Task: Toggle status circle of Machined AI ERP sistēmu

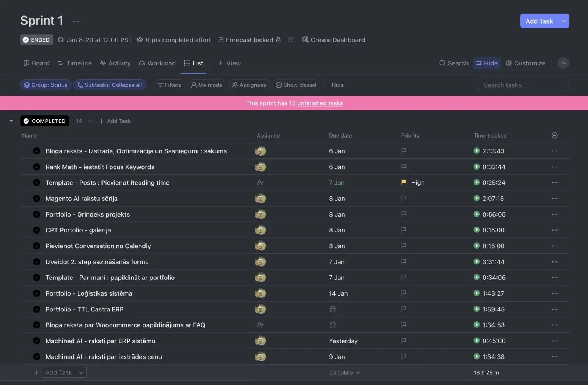Action: pyautogui.click(x=36, y=341)
